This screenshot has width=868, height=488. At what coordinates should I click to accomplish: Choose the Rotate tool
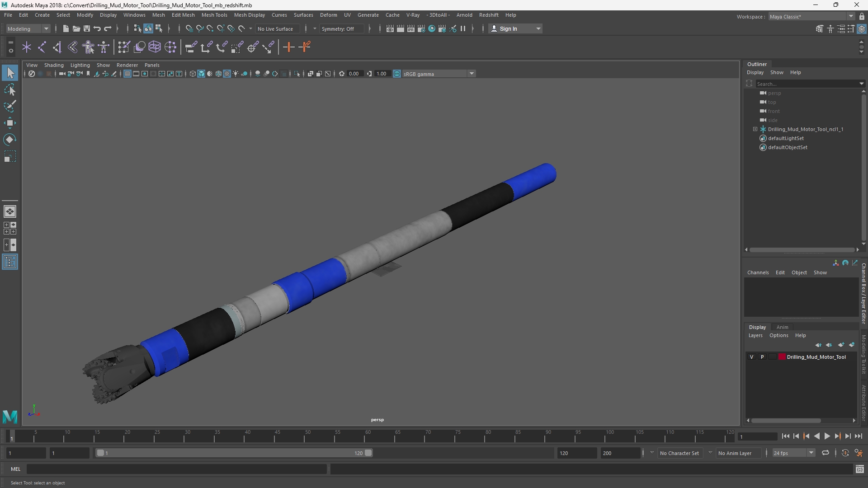coord(9,140)
